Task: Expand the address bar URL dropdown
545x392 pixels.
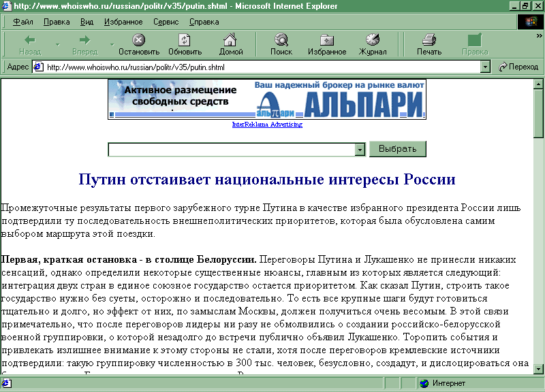Action: click(485, 67)
